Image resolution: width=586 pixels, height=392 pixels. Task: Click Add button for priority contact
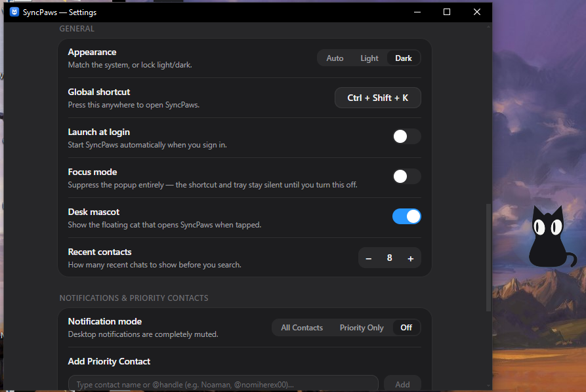[402, 384]
